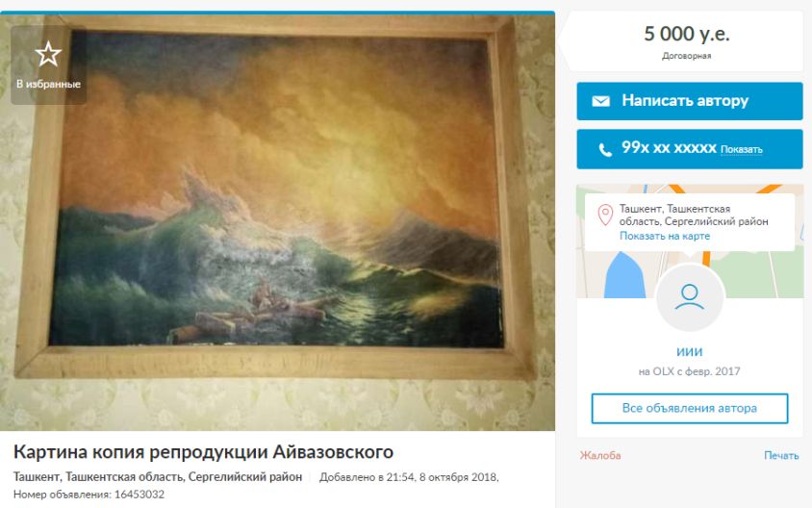Image resolution: width=812 pixels, height=508 pixels.
Task: Reveal phone number with Показать link
Action: pyautogui.click(x=741, y=150)
